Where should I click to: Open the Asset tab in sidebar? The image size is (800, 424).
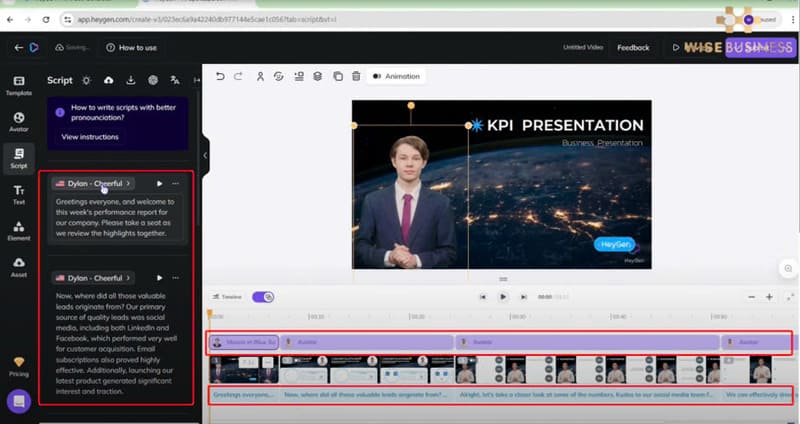(18, 266)
